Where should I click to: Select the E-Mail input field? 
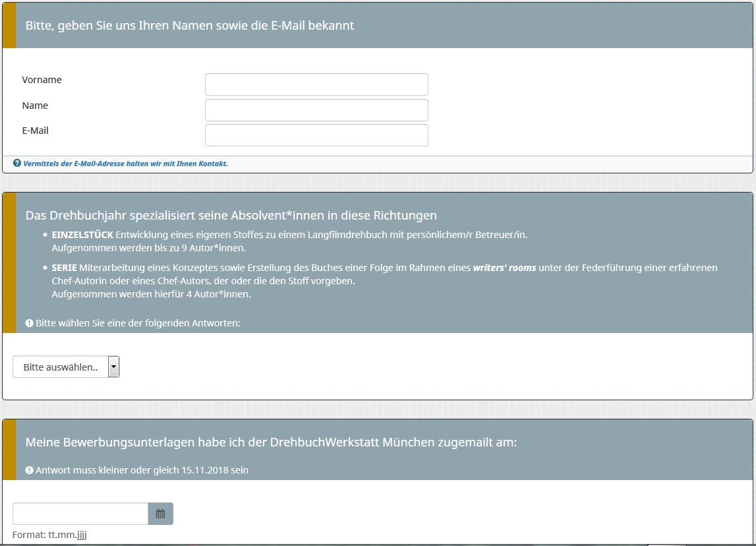[x=316, y=135]
